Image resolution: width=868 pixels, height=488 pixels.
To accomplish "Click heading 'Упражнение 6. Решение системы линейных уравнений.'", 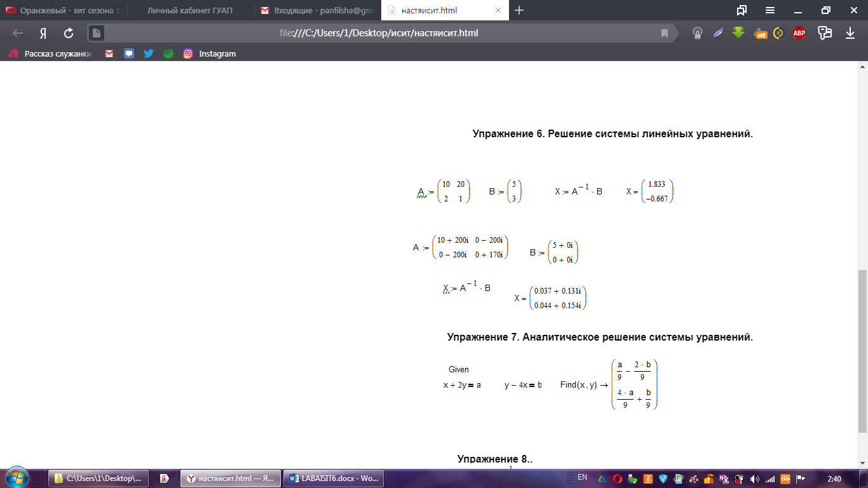I will click(x=613, y=133).
